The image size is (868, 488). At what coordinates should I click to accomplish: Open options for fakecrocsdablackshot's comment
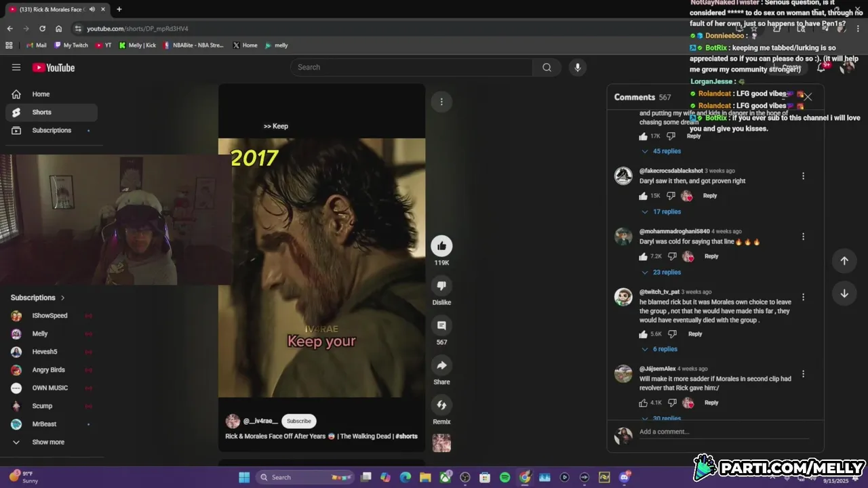pyautogui.click(x=803, y=176)
